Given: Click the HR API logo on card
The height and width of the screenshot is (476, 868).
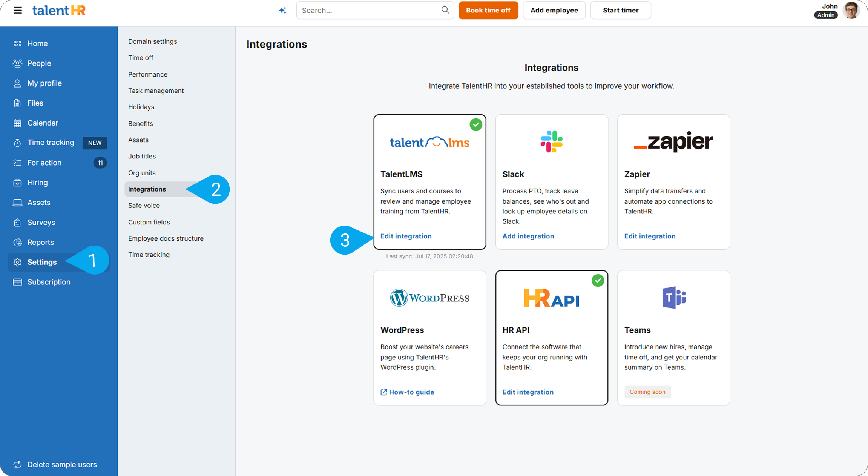Looking at the screenshot, I should click(x=551, y=298).
